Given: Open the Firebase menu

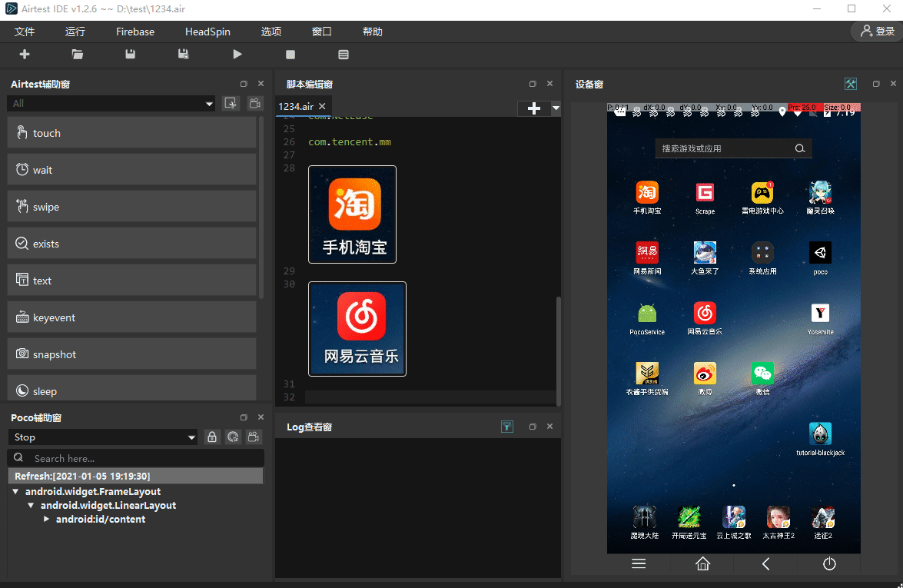Looking at the screenshot, I should (135, 32).
